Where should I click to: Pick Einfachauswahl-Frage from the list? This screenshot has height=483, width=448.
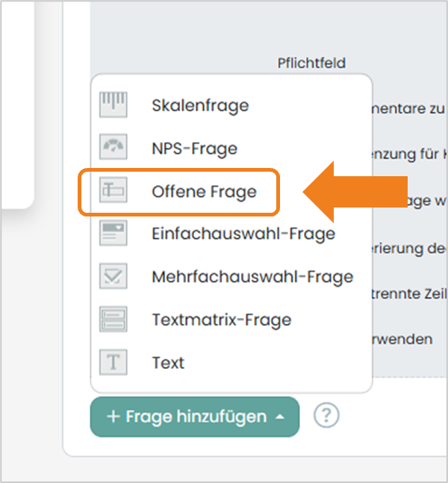[243, 234]
